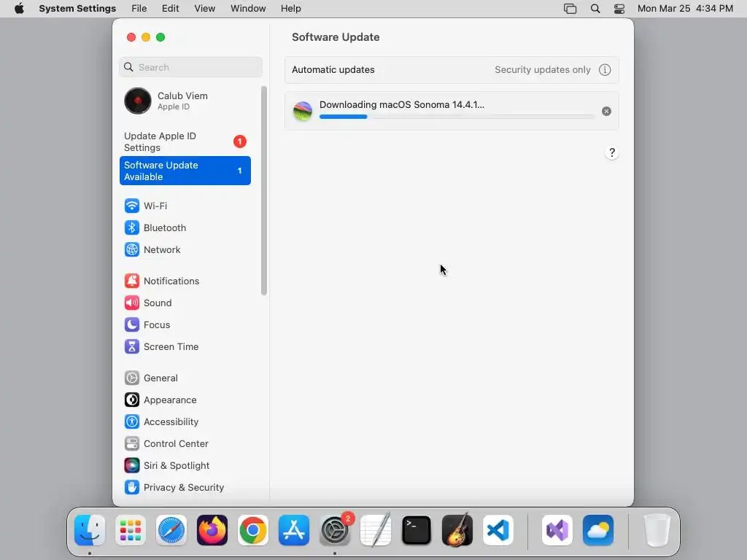Open the Window menu
This screenshot has height=560, width=747.
(x=248, y=9)
